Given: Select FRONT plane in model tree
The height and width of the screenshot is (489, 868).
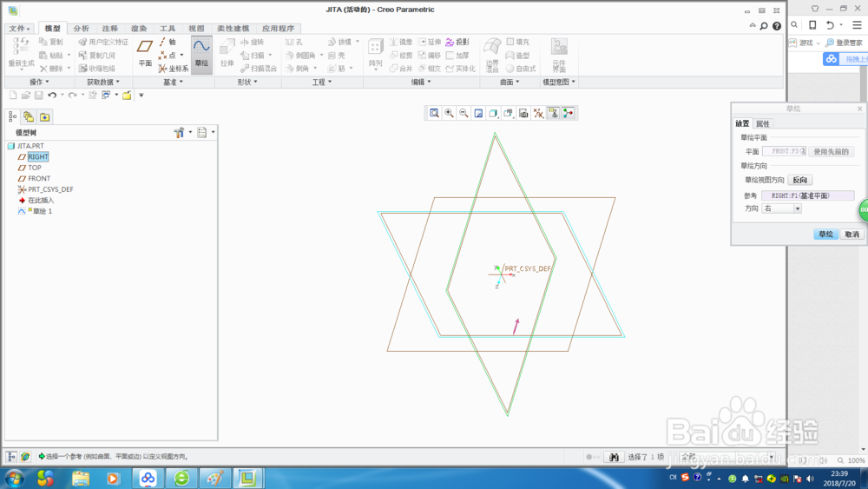Looking at the screenshot, I should pyautogui.click(x=39, y=178).
